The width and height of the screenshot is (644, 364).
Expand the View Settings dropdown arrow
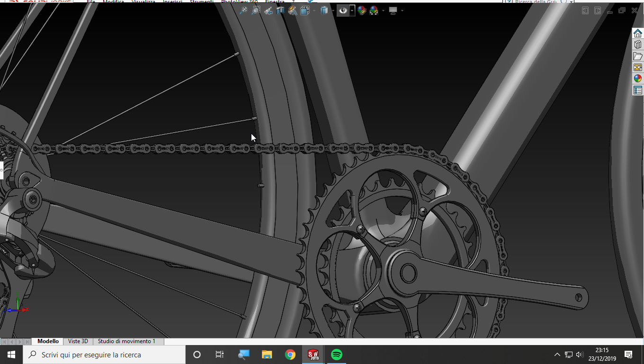click(402, 10)
